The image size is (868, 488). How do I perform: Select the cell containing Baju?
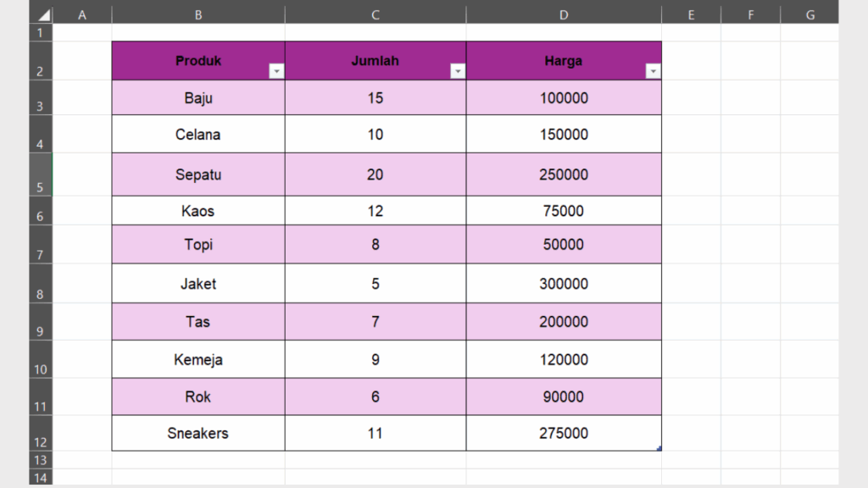198,97
